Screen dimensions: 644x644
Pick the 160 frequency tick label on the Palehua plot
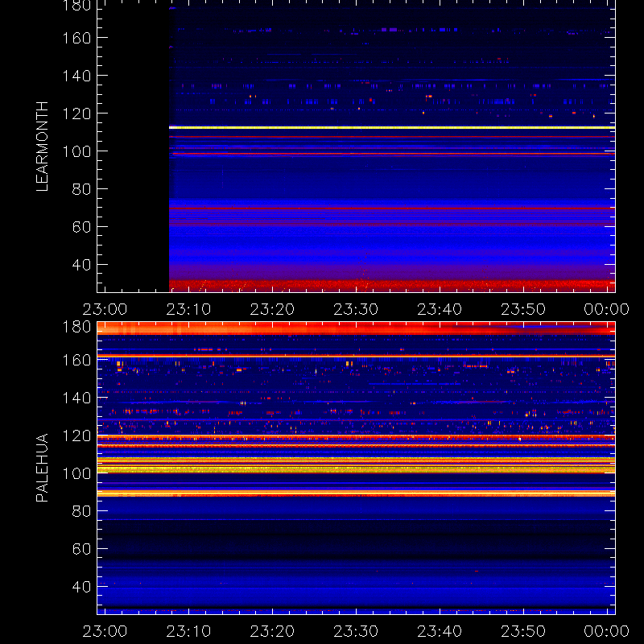(x=76, y=360)
